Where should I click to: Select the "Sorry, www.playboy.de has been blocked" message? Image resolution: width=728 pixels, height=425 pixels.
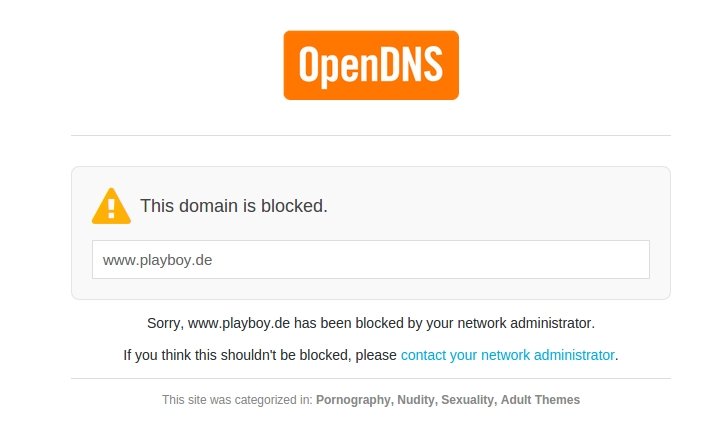[x=371, y=323]
